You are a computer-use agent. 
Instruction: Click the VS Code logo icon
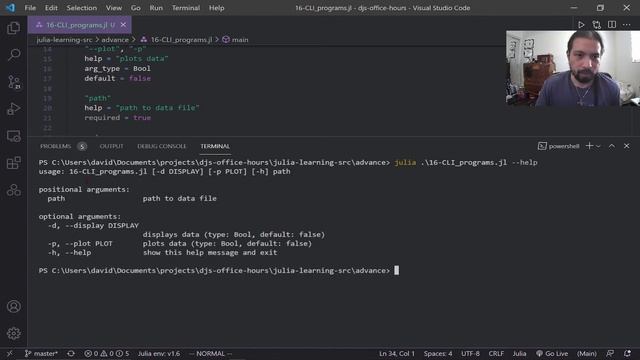tap(10, 8)
